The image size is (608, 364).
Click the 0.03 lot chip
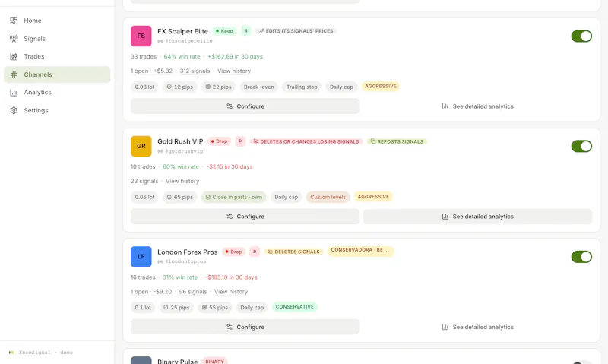tap(144, 87)
